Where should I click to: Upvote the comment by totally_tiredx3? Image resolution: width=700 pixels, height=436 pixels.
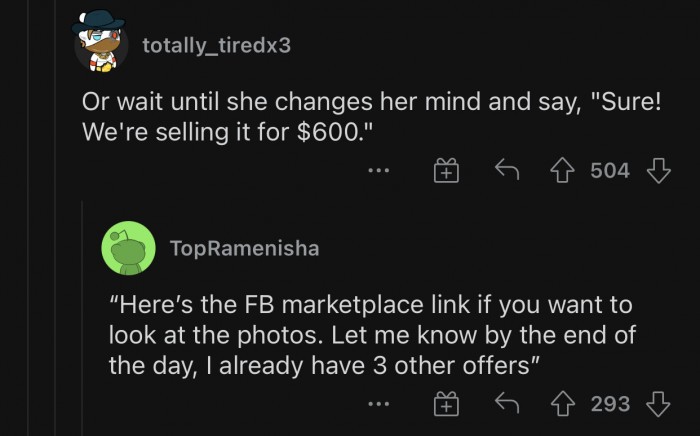tap(562, 171)
